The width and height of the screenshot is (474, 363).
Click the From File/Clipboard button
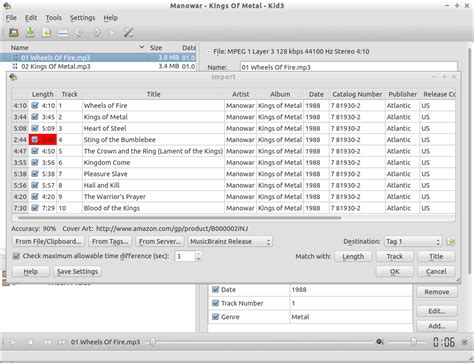point(48,241)
